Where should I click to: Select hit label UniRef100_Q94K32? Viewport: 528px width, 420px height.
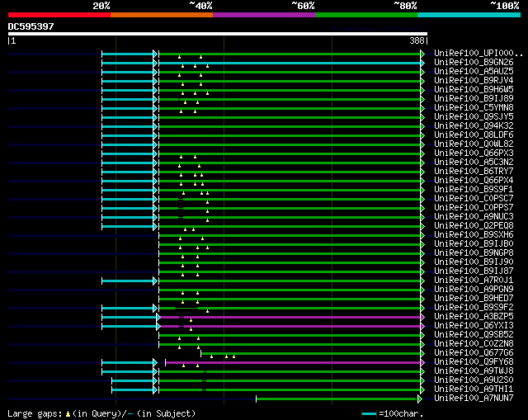click(x=474, y=126)
